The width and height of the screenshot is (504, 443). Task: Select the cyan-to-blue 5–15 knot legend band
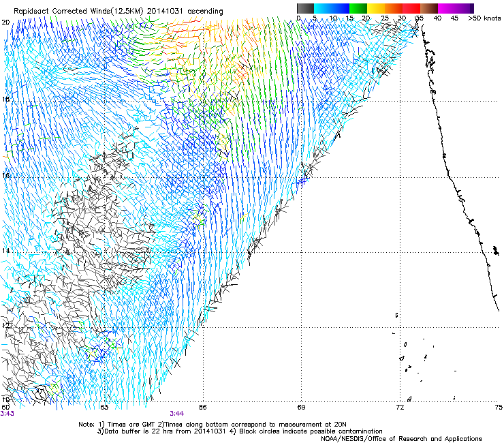click(x=332, y=8)
